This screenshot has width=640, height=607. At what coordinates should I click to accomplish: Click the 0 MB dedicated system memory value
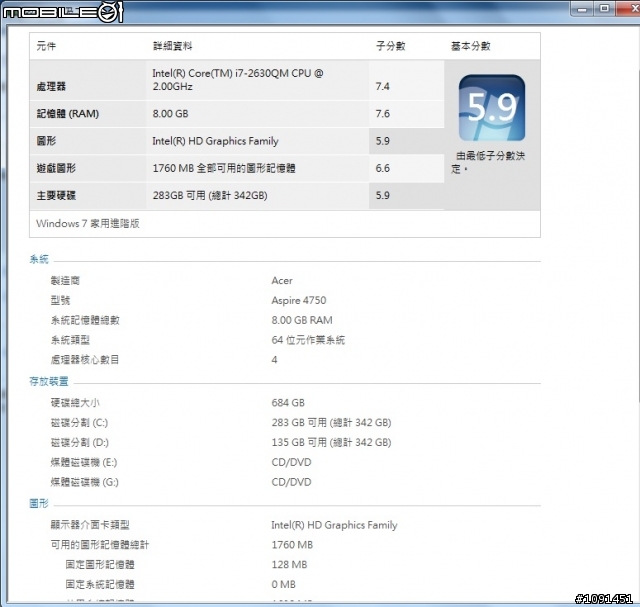[x=284, y=585]
